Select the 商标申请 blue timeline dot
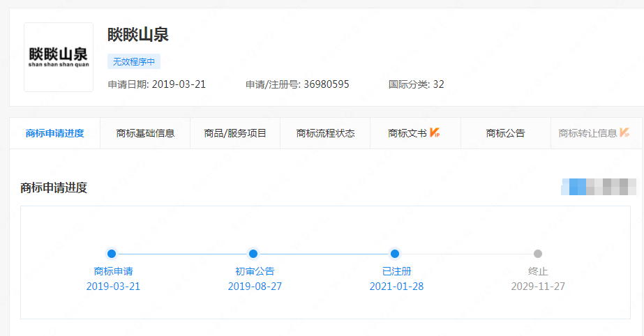The width and height of the screenshot is (644, 336). click(x=112, y=254)
